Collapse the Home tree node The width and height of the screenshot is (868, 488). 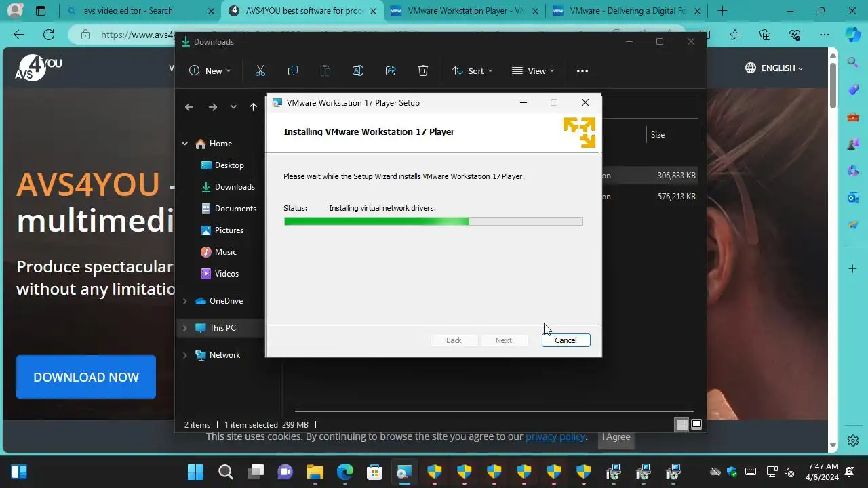pyautogui.click(x=184, y=144)
